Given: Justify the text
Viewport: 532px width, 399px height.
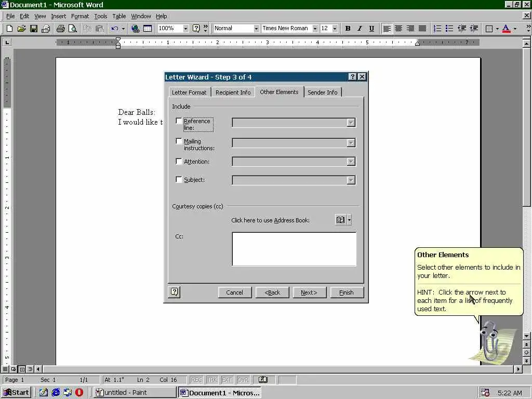Looking at the screenshot, I should point(422,29).
